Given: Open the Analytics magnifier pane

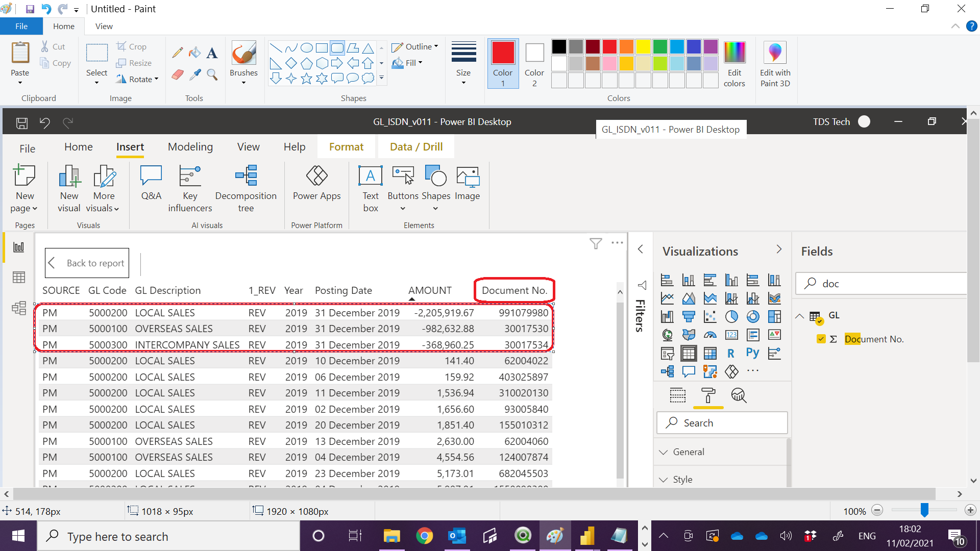Looking at the screenshot, I should (x=739, y=395).
